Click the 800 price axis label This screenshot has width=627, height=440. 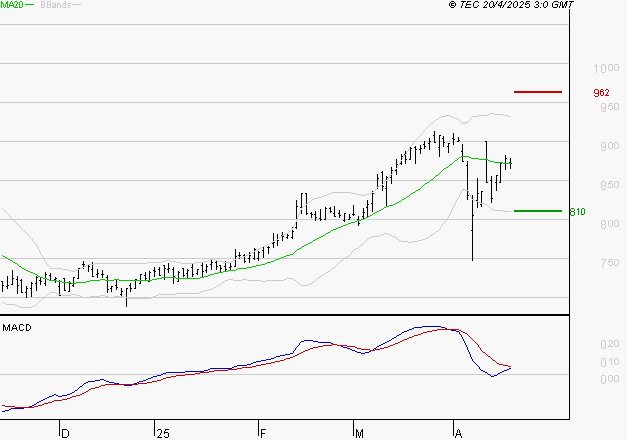click(x=610, y=224)
